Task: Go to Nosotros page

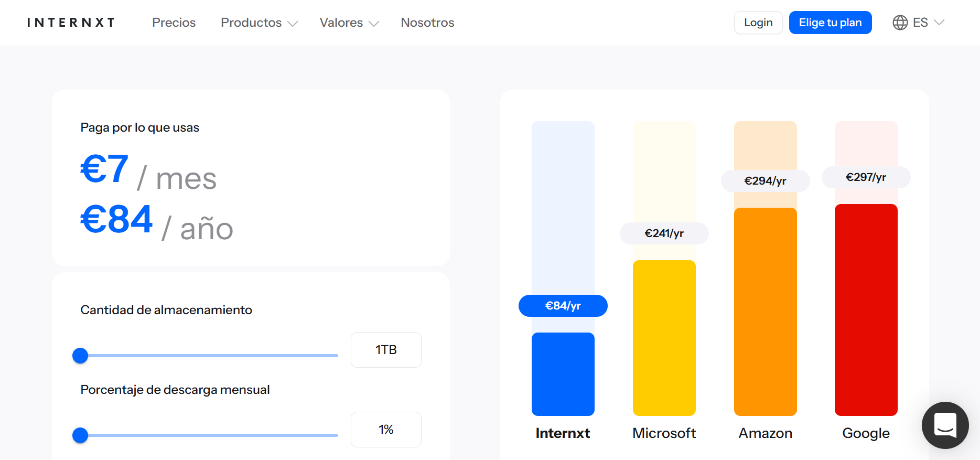Action: [427, 23]
